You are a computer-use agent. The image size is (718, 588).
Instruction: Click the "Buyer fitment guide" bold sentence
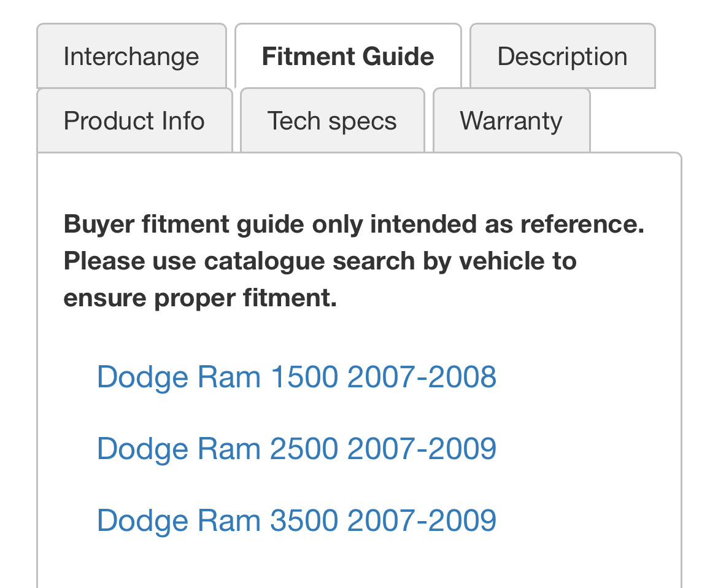(353, 225)
